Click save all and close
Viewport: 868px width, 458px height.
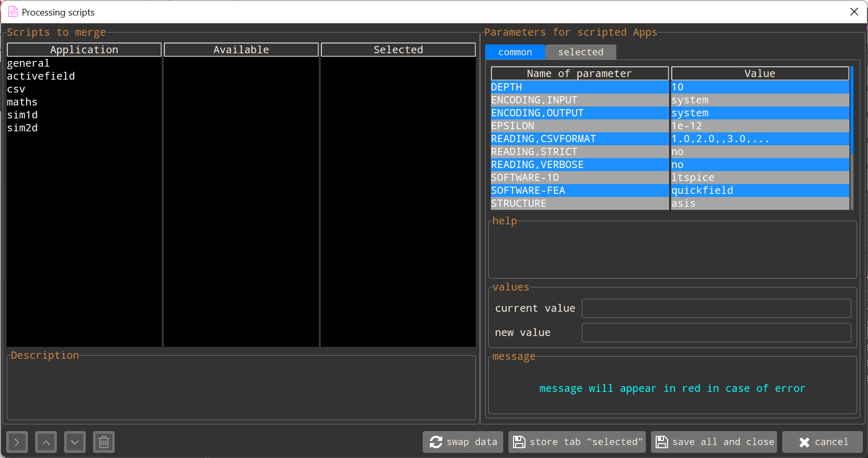[x=714, y=442]
